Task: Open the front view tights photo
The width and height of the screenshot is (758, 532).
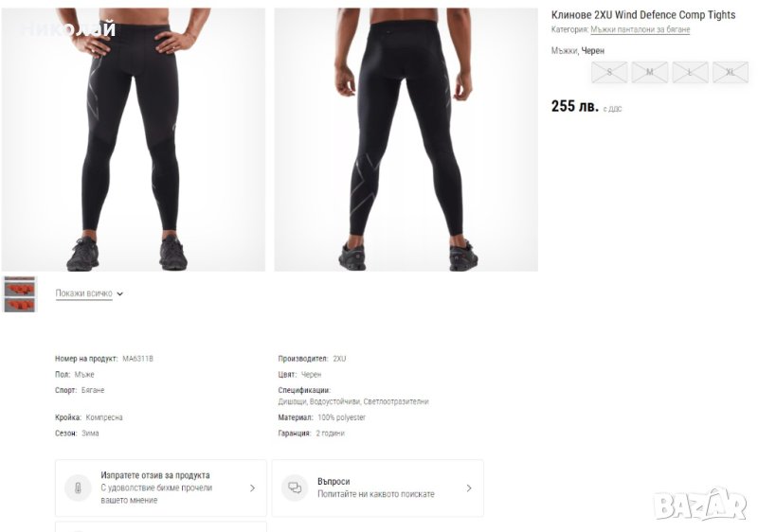Action: pos(133,140)
